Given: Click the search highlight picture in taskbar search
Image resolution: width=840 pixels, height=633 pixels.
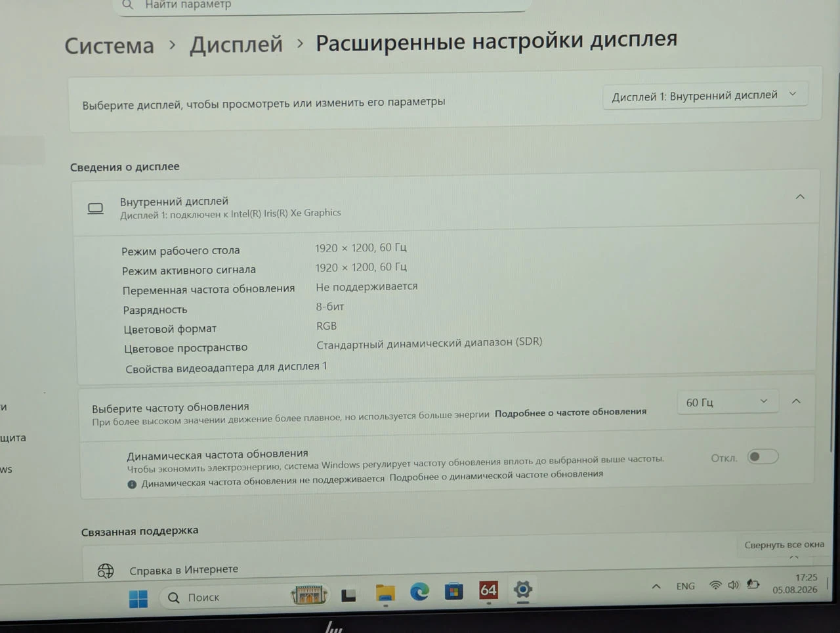Looking at the screenshot, I should click(x=308, y=595).
